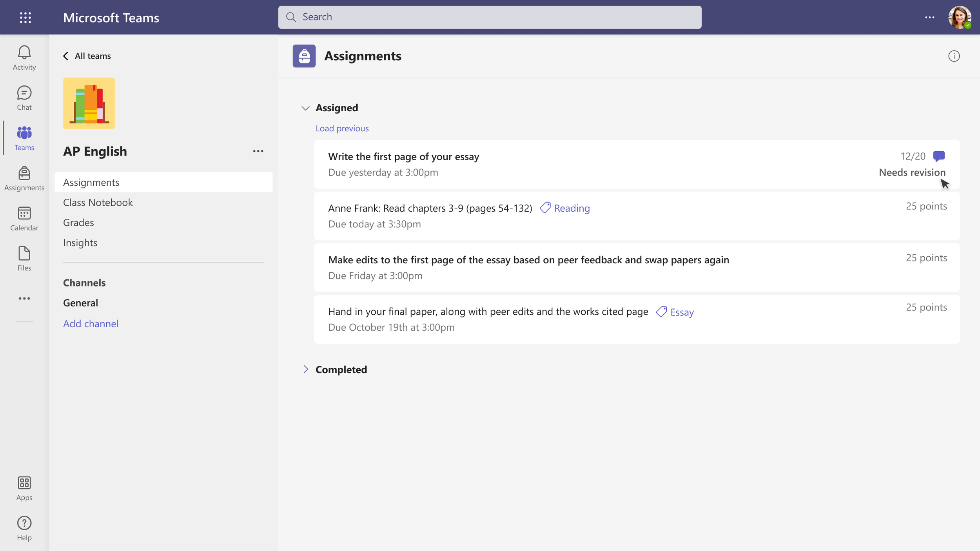Expand the Completed section
The width and height of the screenshot is (980, 551).
point(305,369)
